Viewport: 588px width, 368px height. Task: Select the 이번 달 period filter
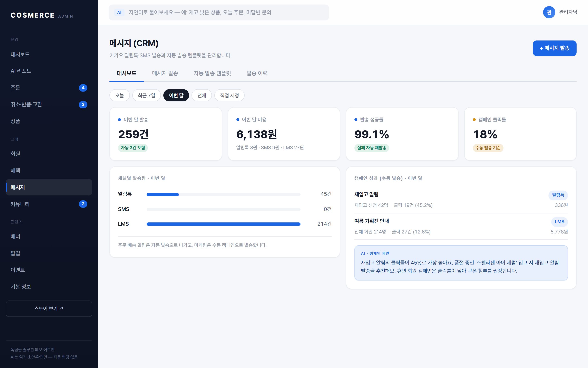(176, 95)
